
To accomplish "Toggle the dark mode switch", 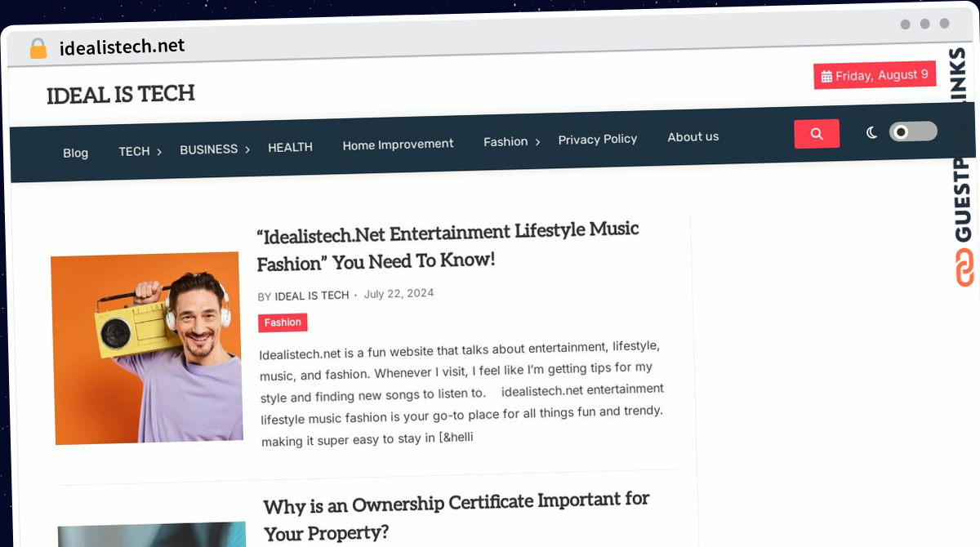I will click(913, 131).
